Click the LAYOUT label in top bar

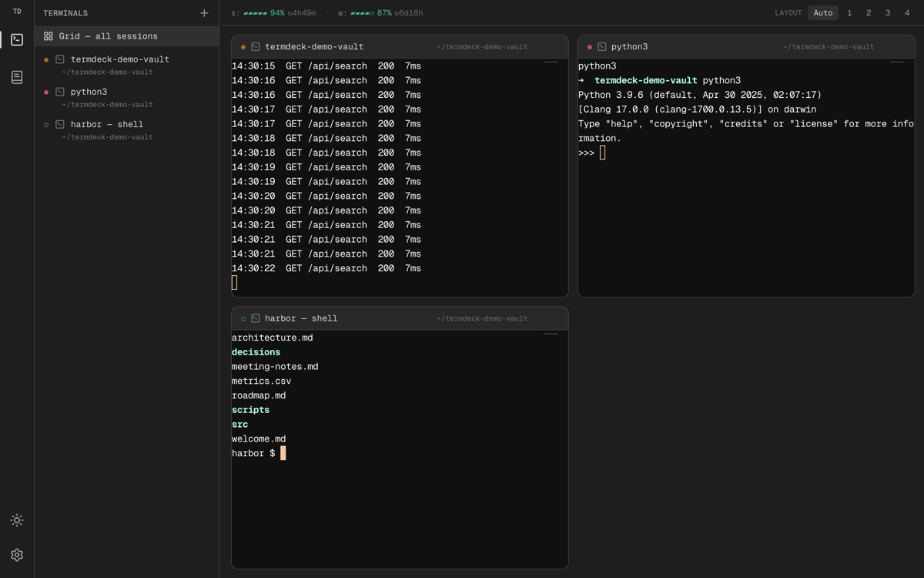(x=788, y=13)
